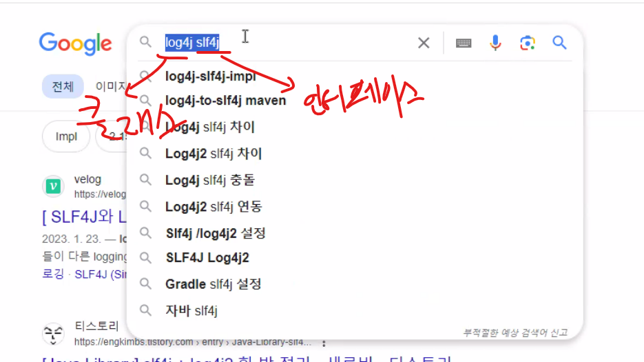Open more options for the 티스토리 result

tap(324, 343)
